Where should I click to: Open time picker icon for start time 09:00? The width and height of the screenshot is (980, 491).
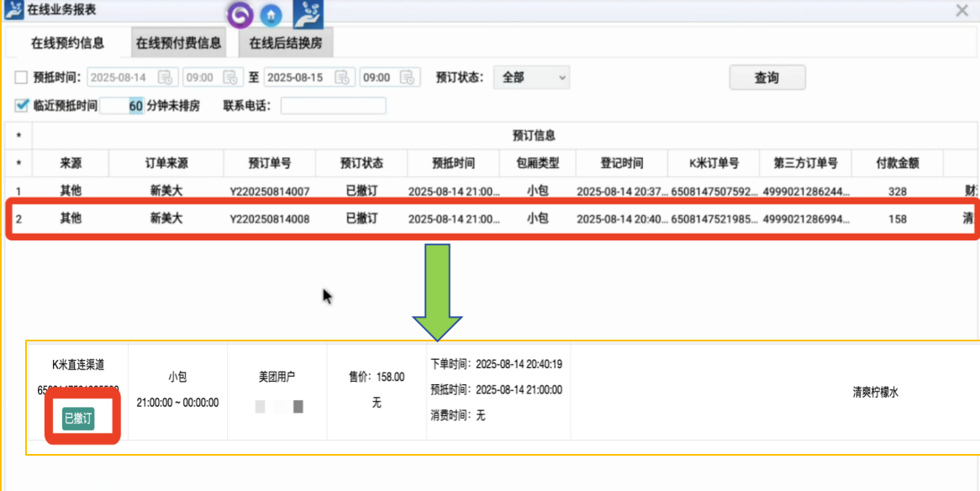pyautogui.click(x=231, y=77)
